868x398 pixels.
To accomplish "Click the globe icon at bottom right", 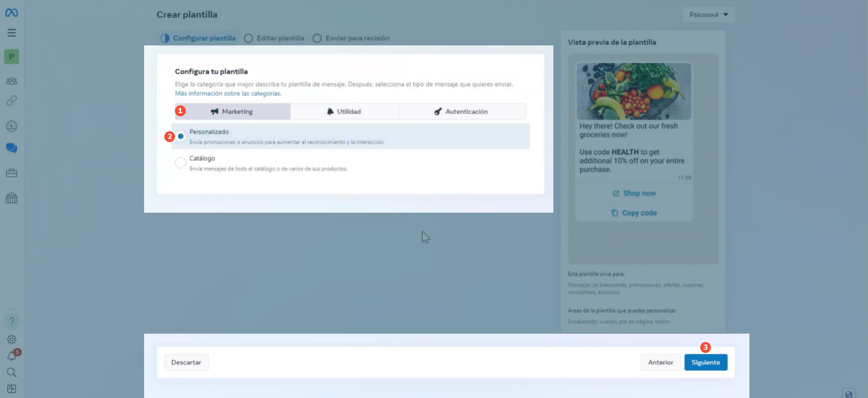I will pyautogui.click(x=849, y=394).
